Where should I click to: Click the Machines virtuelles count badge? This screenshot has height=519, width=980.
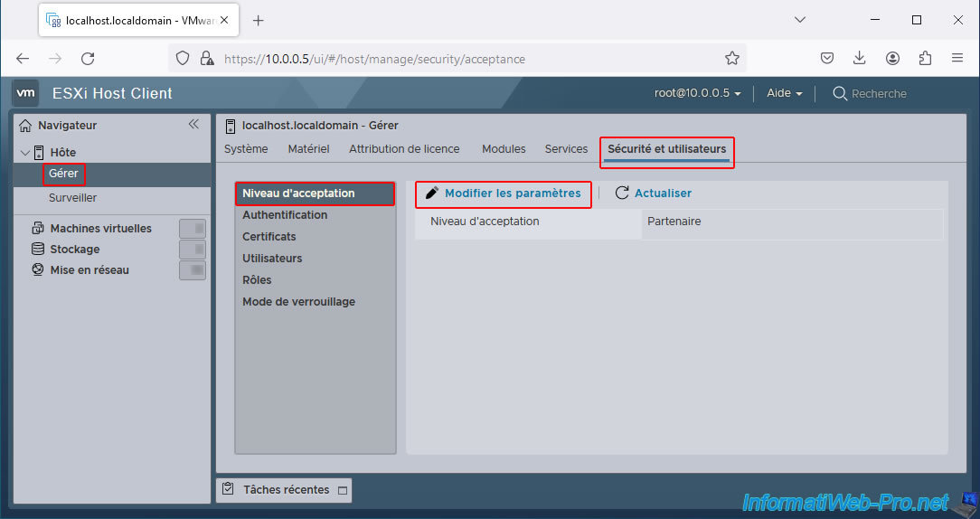click(x=192, y=229)
